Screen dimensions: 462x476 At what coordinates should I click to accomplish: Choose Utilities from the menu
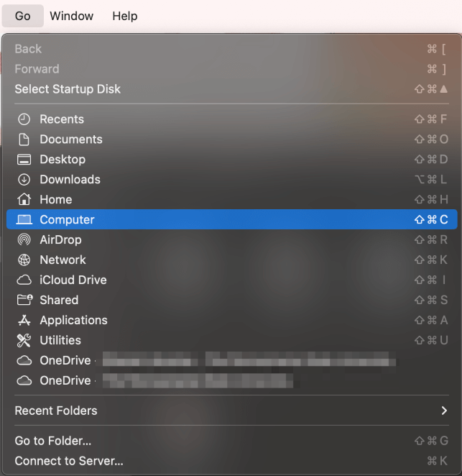232,340
